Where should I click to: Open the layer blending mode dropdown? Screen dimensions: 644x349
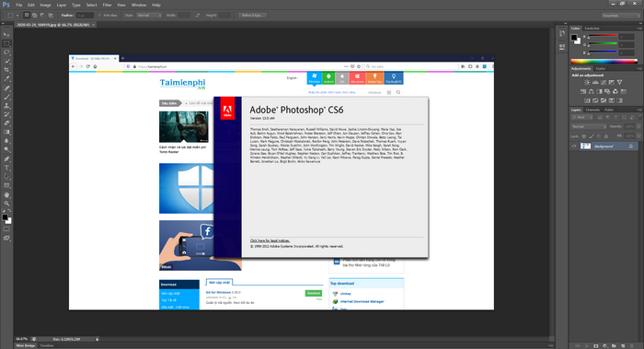click(589, 126)
